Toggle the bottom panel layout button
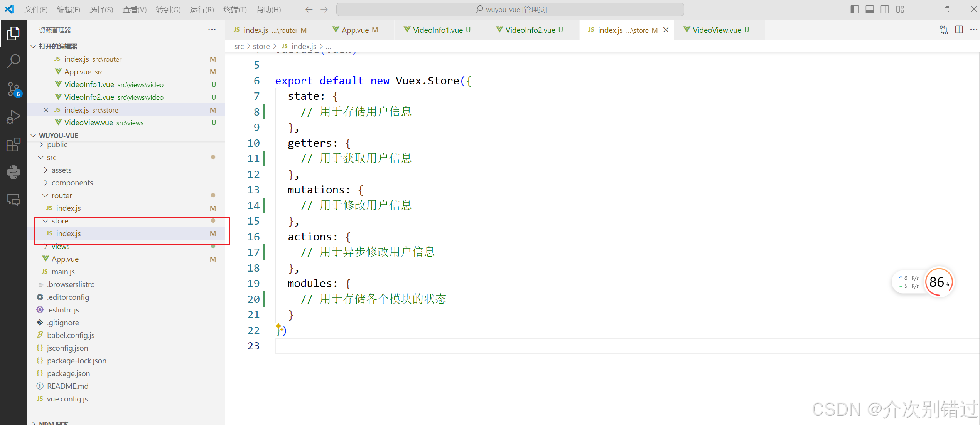Viewport: 980px width, 425px height. point(869,9)
